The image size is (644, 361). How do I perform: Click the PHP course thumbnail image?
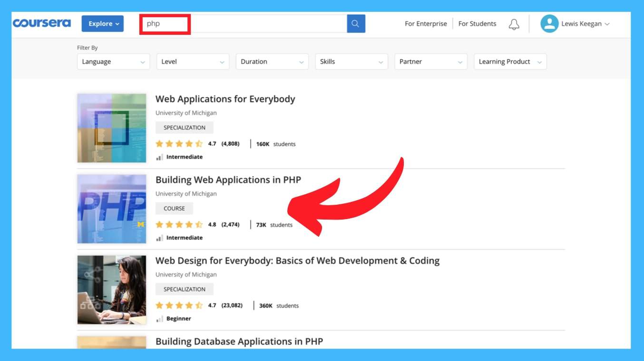112,209
